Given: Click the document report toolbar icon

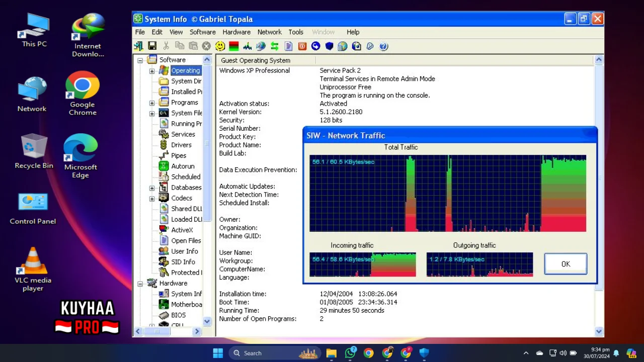Looking at the screenshot, I should pos(288,46).
